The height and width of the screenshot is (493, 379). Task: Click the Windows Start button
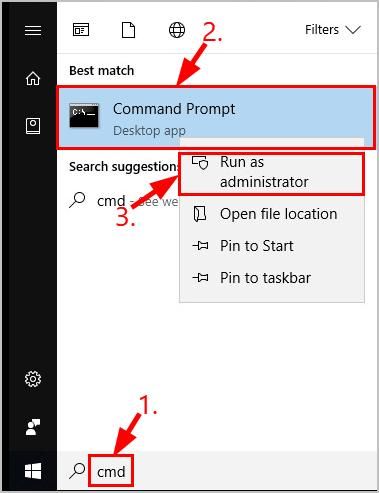[x=33, y=471]
